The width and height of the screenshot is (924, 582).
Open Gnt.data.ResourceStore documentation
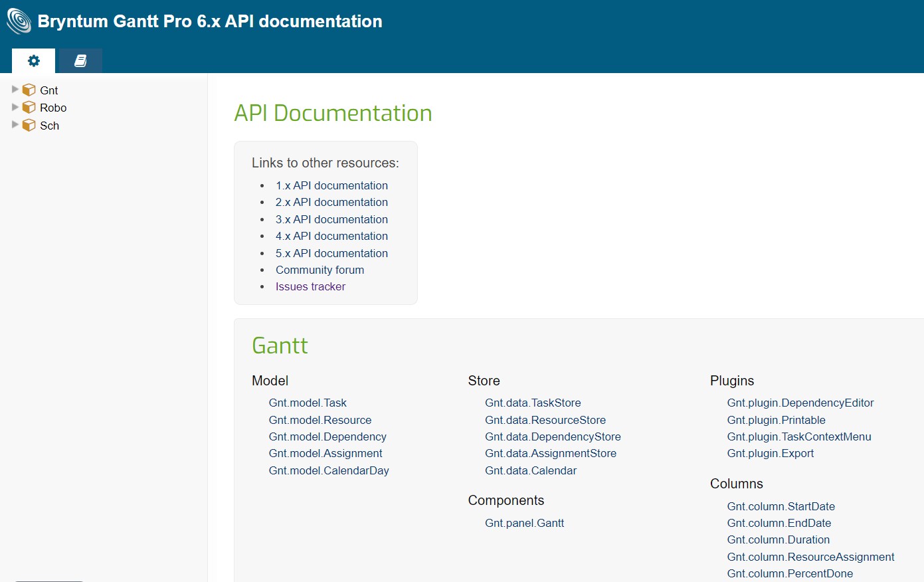pos(545,420)
